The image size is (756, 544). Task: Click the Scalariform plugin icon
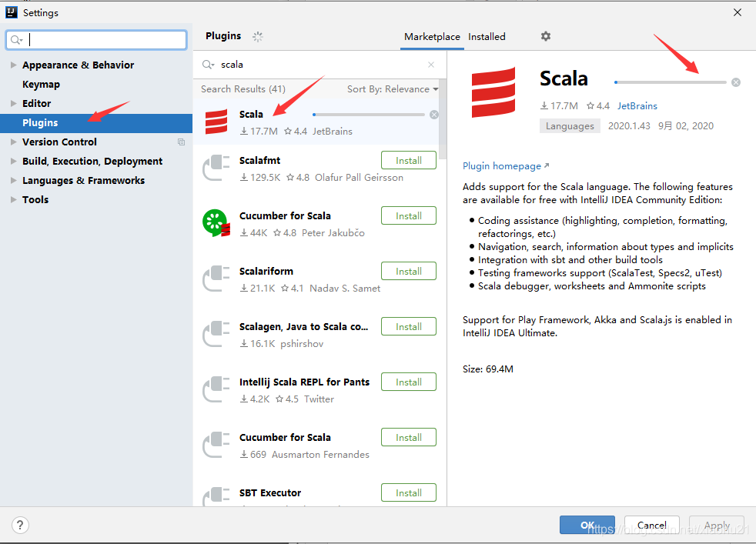(216, 279)
